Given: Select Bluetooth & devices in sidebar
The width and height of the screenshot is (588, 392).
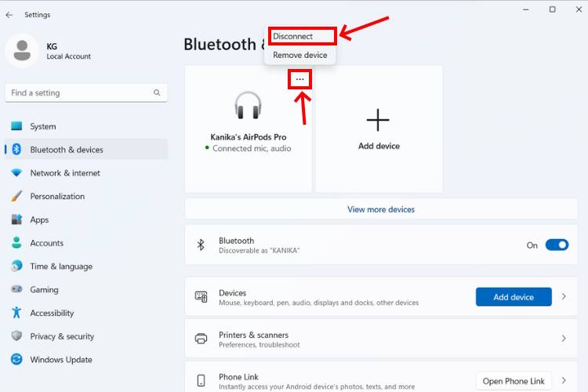Looking at the screenshot, I should pos(86,149).
